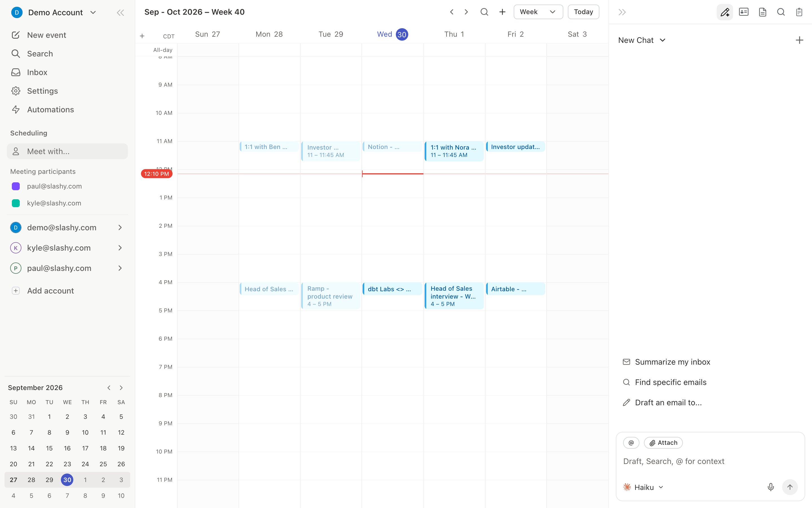This screenshot has width=812, height=508.
Task: Open the 1:1 with Nora event
Action: [454, 151]
